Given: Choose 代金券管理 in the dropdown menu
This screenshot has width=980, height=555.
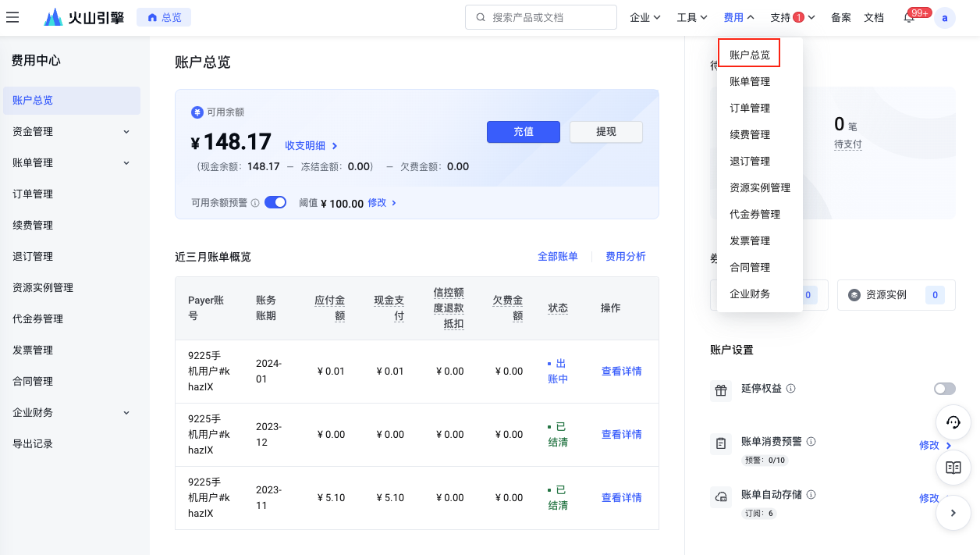Looking at the screenshot, I should 755,215.
